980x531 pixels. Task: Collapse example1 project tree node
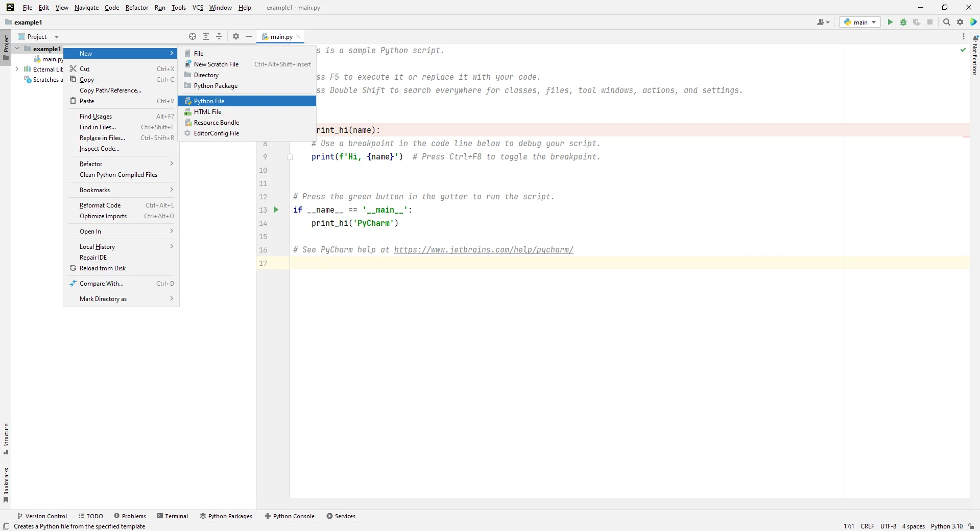click(17, 49)
